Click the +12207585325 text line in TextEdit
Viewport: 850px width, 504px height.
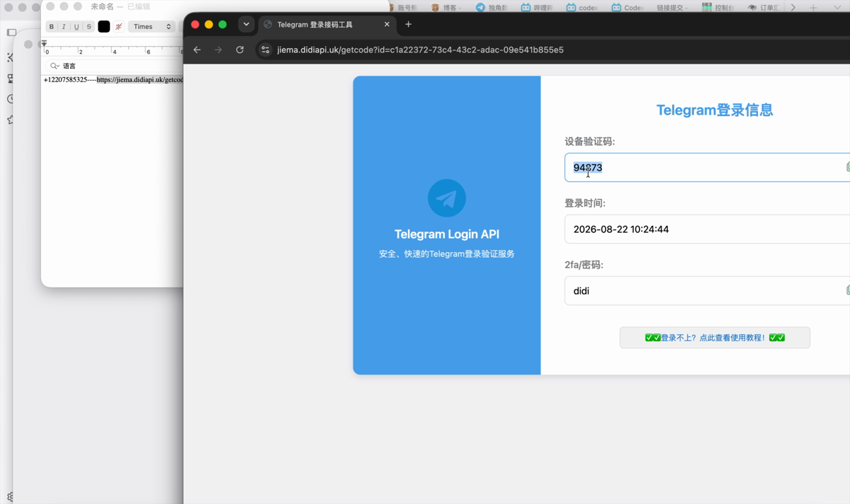coord(113,80)
